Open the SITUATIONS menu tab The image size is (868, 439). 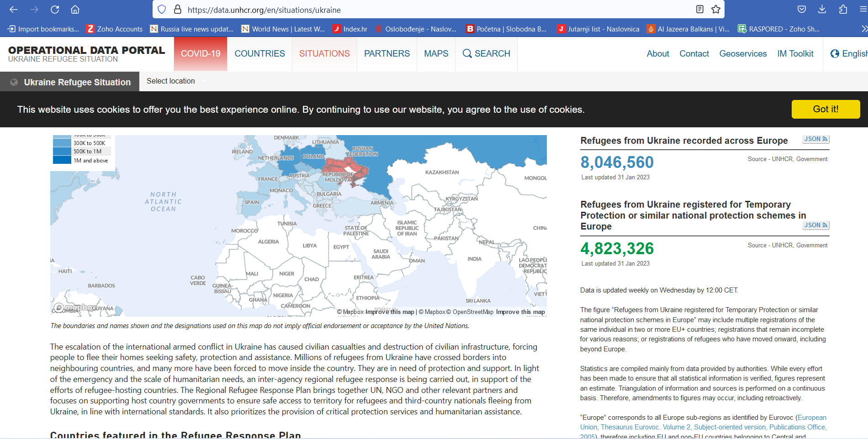(x=324, y=54)
